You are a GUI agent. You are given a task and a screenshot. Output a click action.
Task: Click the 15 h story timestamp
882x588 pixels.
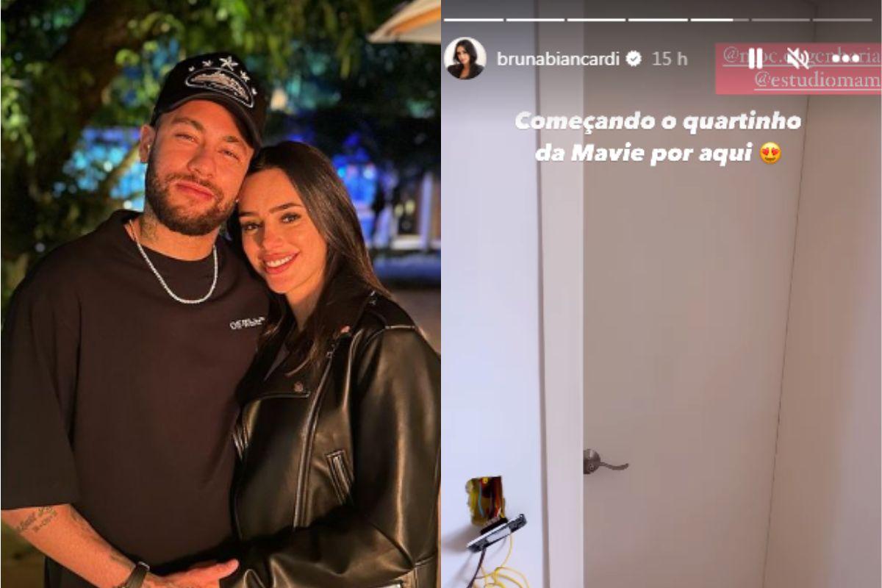point(670,59)
